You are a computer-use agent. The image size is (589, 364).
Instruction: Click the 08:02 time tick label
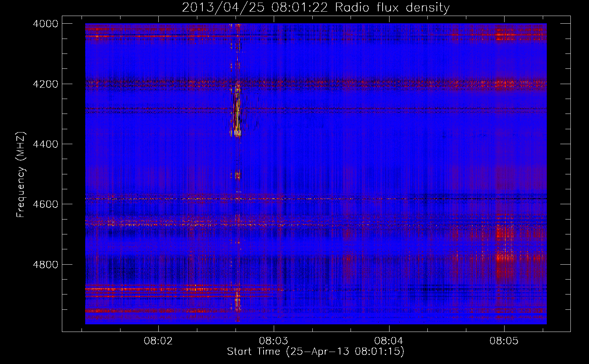[158, 341]
